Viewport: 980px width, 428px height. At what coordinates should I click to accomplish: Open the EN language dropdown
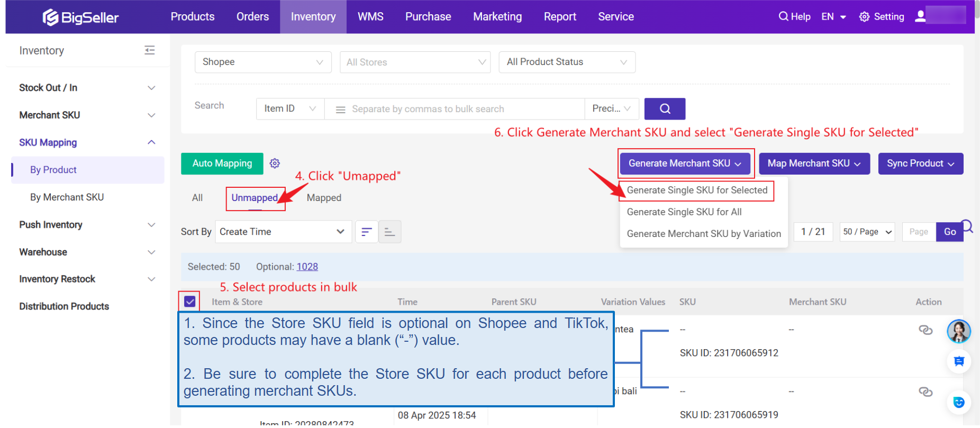[833, 17]
